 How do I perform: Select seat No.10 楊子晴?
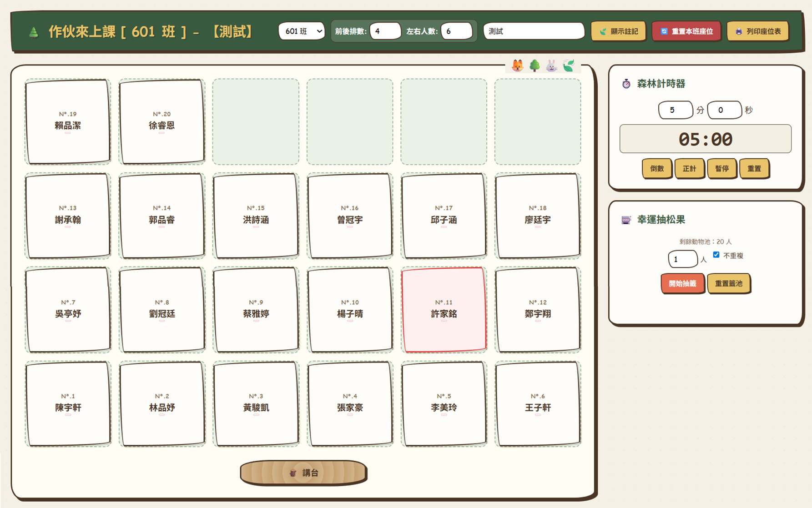pos(350,310)
